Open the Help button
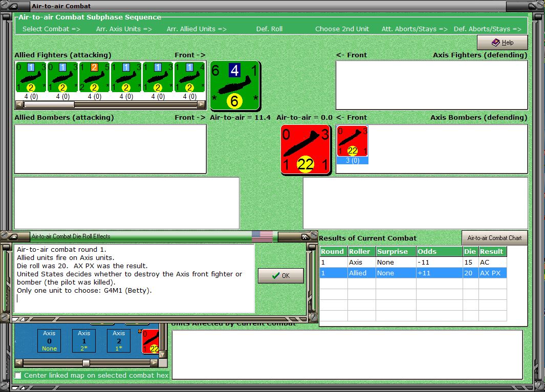 503,42
